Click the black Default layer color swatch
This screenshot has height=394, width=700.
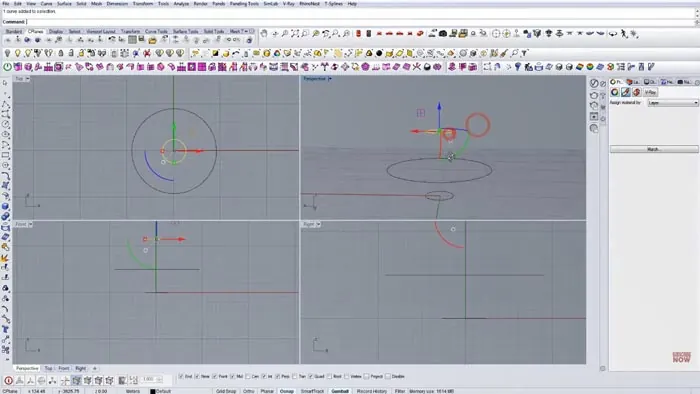tap(153, 391)
